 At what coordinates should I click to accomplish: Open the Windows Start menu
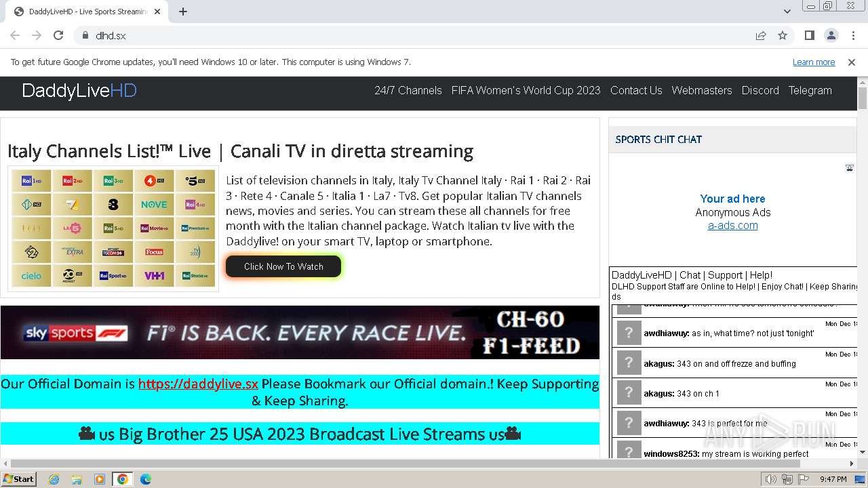point(19,479)
